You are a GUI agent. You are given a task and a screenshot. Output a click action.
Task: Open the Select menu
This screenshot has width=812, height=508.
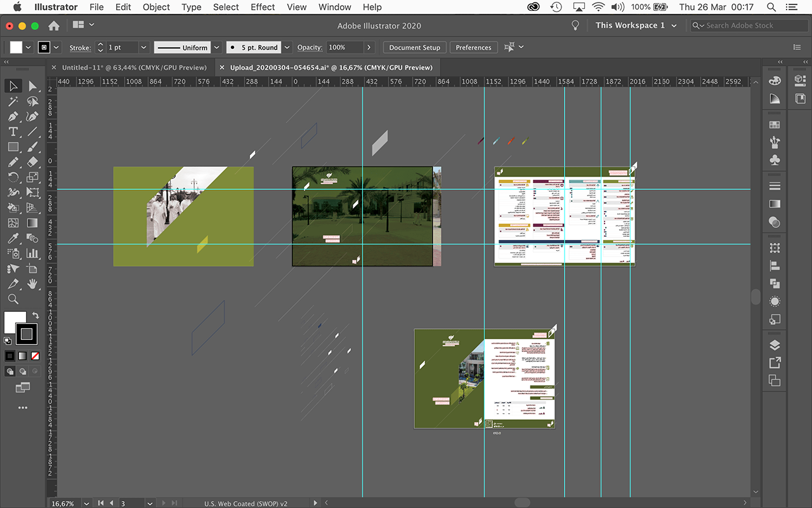coord(225,7)
